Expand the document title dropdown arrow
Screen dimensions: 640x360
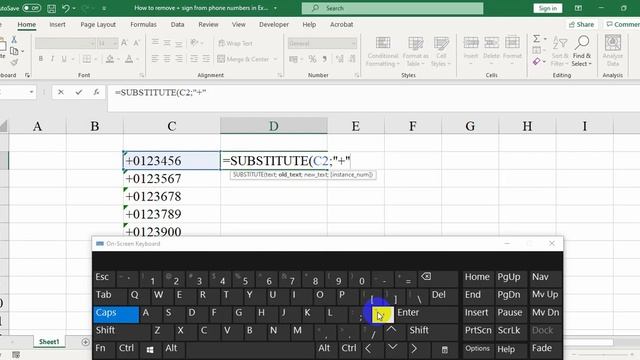(x=275, y=8)
